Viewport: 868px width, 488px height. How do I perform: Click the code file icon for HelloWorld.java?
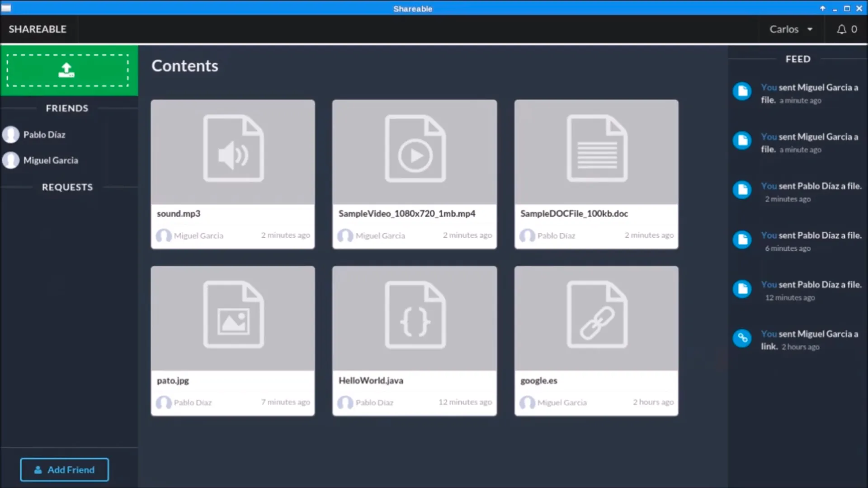[415, 314]
